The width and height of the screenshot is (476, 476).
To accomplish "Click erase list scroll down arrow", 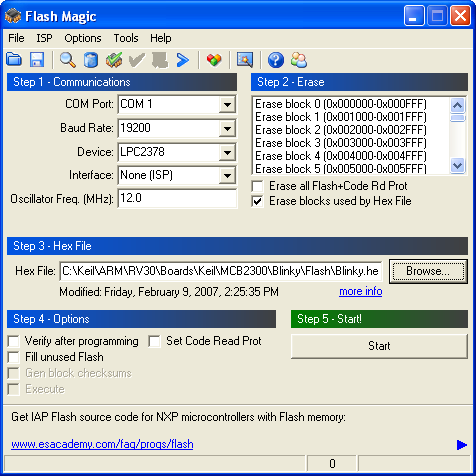I will [x=457, y=165].
